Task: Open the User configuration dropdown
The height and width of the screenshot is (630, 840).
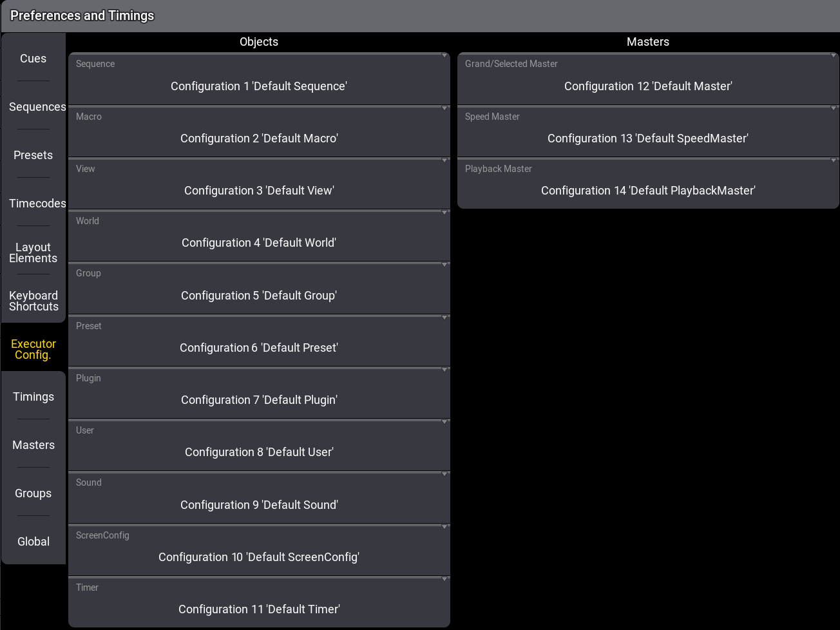Action: (259, 445)
